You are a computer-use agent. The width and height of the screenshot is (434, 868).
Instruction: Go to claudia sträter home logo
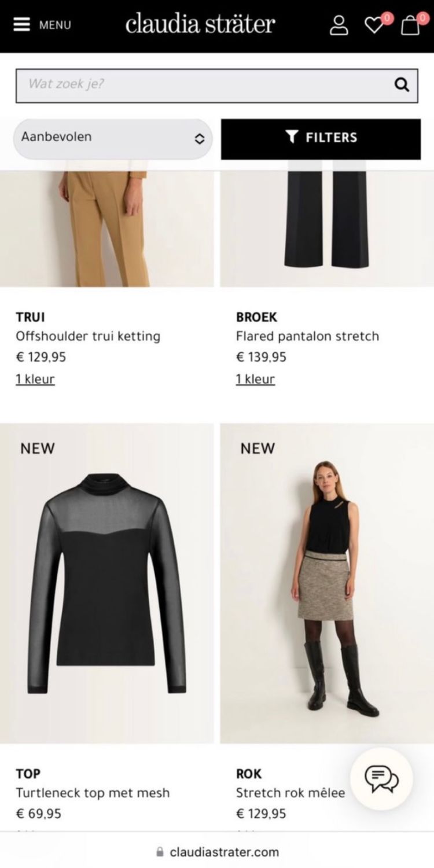[200, 24]
